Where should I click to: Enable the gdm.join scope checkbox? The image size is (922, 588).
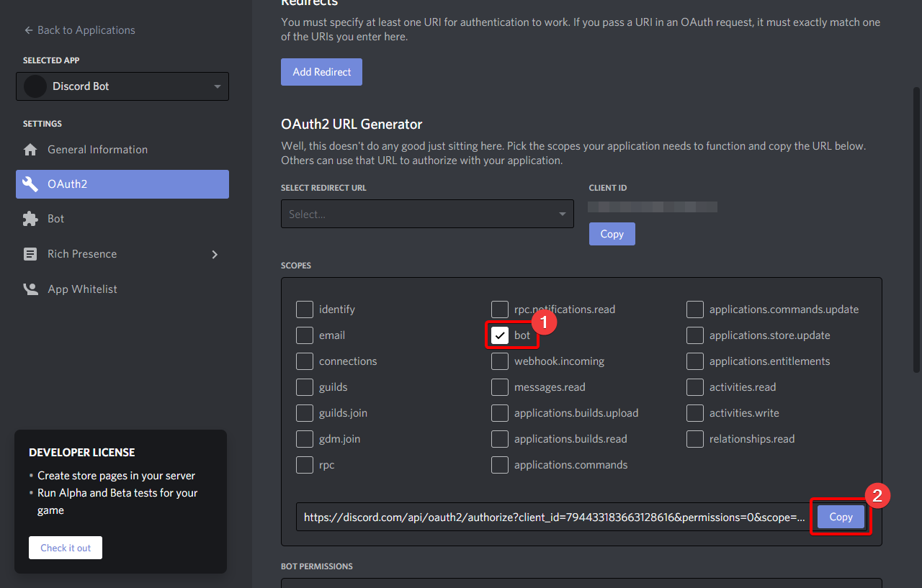click(305, 439)
